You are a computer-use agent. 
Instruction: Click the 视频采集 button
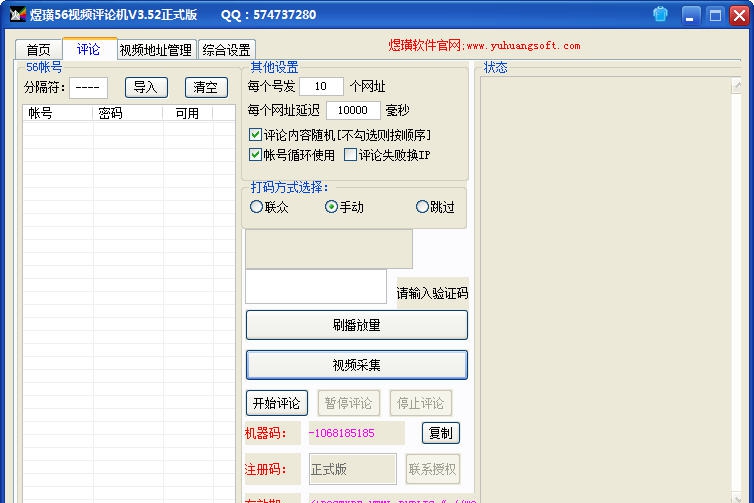tap(356, 365)
